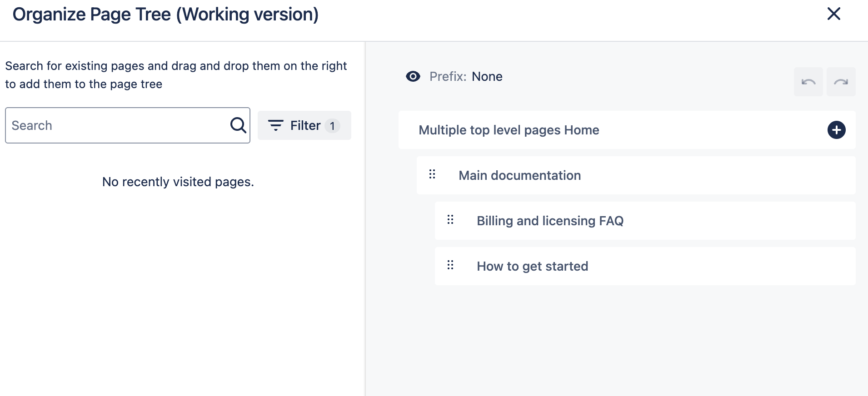Click the active filter count badge
The image size is (868, 396).
[332, 126]
